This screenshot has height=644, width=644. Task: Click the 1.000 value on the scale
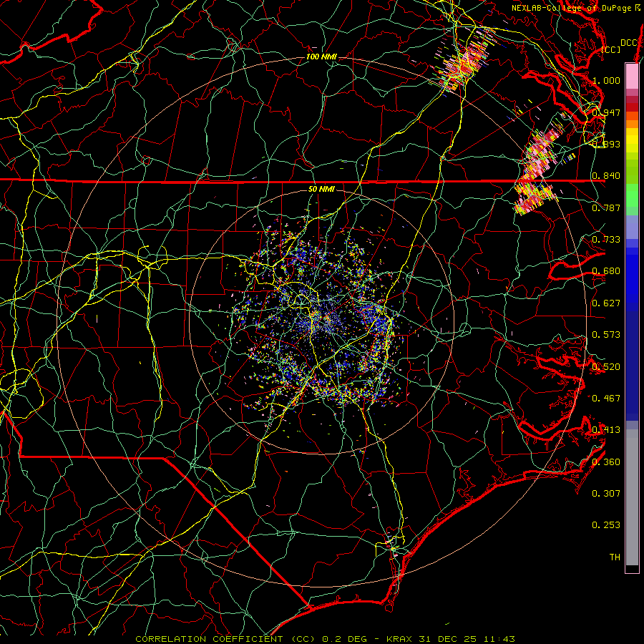point(606,80)
